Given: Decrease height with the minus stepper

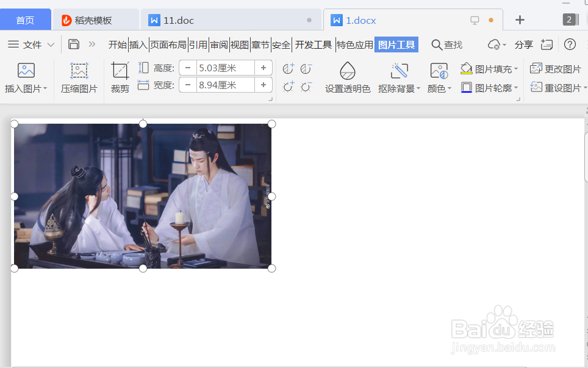Looking at the screenshot, I should (188, 68).
